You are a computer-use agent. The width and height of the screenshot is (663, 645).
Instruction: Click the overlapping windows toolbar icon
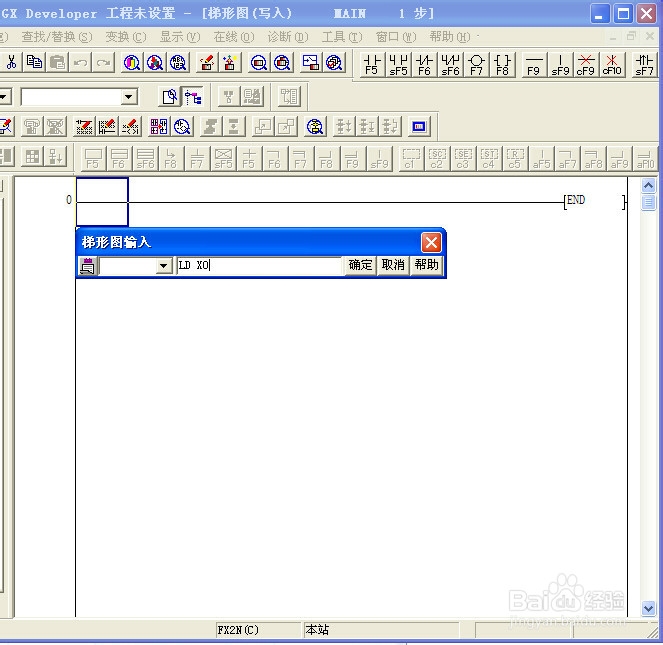coord(311,63)
